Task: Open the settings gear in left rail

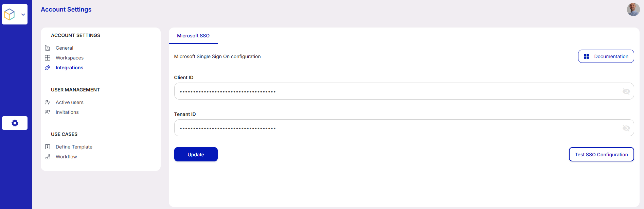Action: coord(15,123)
